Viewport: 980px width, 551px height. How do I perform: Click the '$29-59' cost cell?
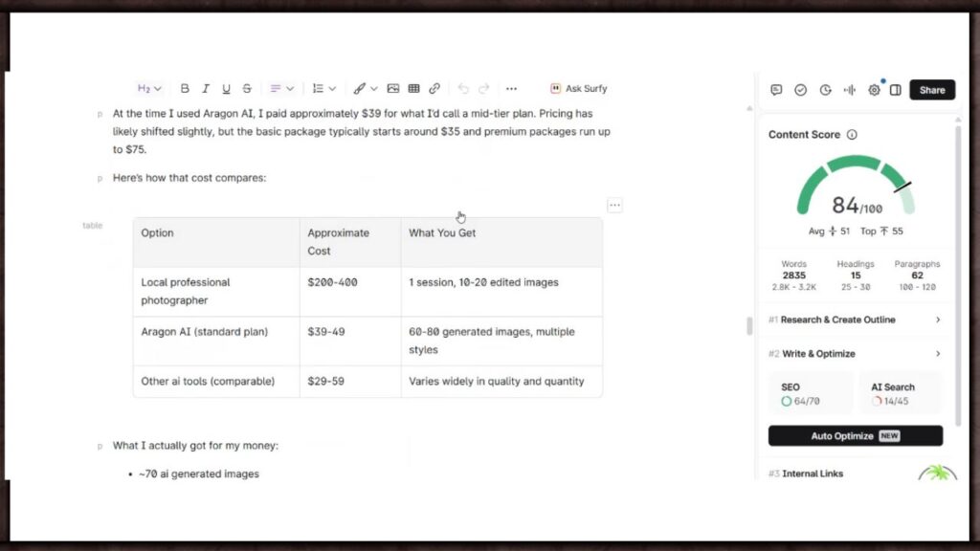click(350, 382)
